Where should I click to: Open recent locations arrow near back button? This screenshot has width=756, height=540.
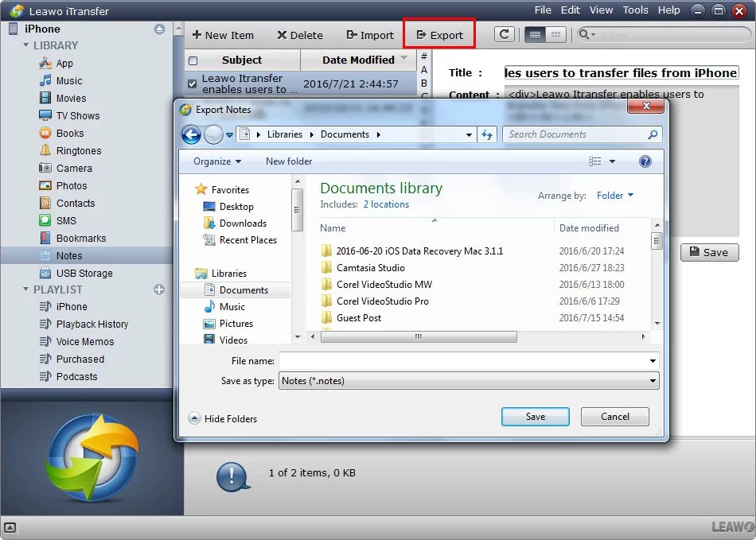229,135
